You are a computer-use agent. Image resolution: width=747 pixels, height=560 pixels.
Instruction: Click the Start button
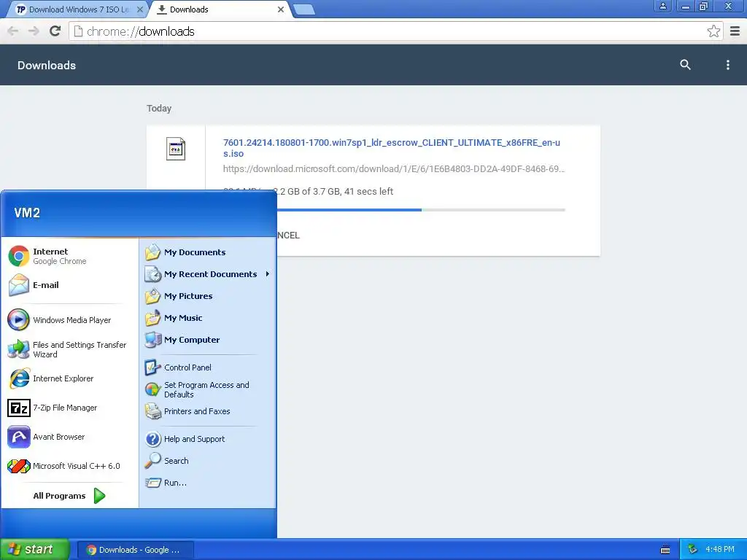pos(35,550)
